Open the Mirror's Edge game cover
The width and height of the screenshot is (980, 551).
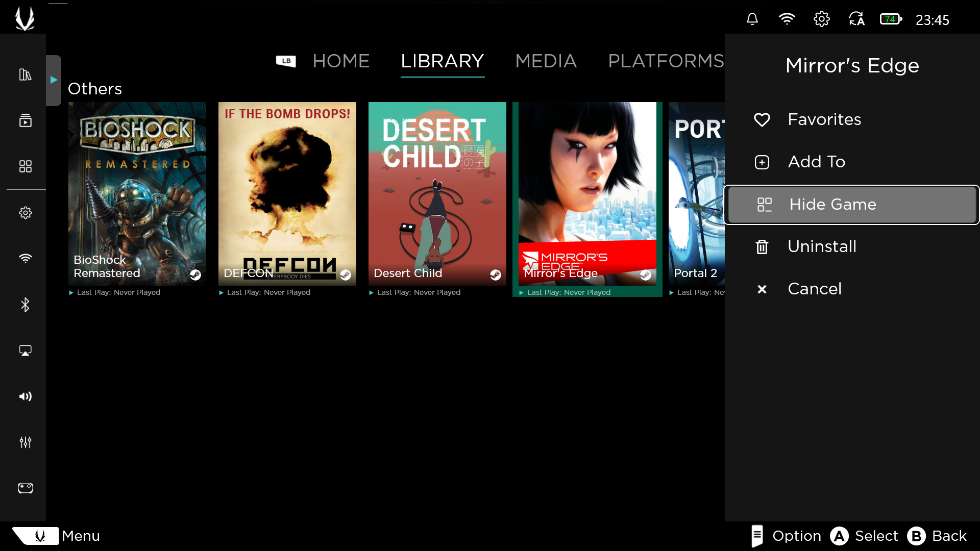coord(587,194)
